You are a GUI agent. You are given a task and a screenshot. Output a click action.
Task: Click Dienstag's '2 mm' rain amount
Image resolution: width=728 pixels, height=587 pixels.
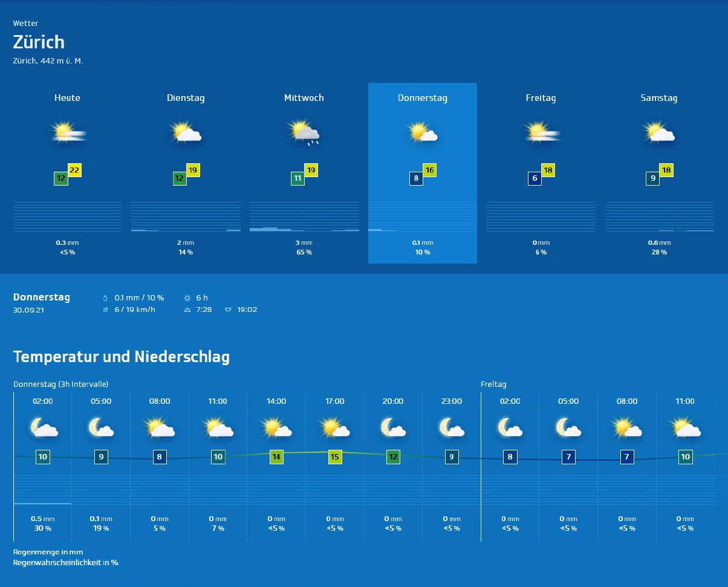pyautogui.click(x=186, y=242)
